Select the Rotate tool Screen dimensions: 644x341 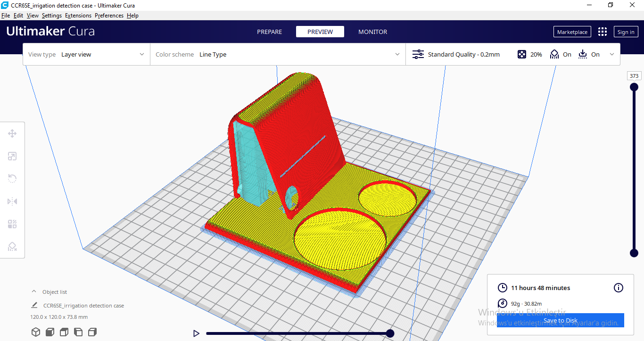pyautogui.click(x=12, y=179)
